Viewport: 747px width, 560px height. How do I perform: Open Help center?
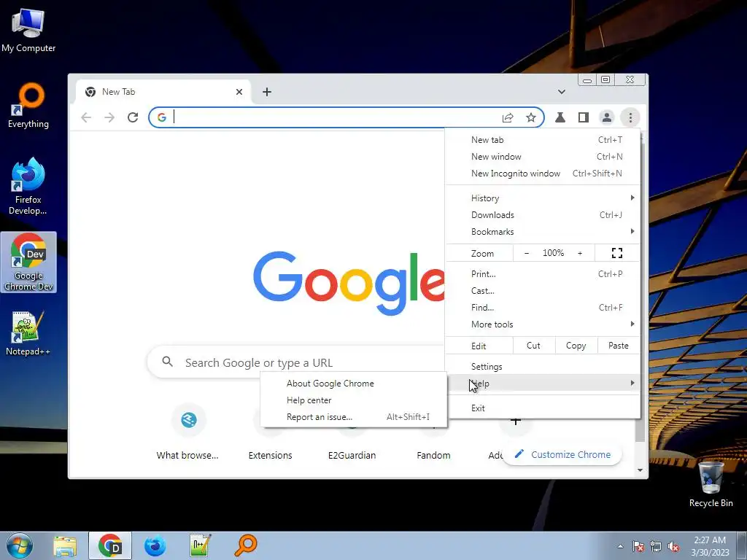(x=354, y=400)
